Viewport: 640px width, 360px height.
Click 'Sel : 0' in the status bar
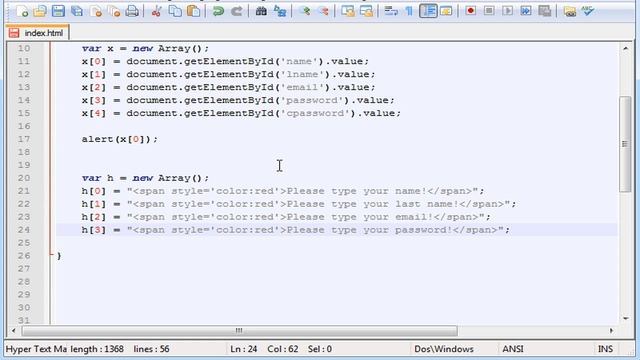point(320,349)
